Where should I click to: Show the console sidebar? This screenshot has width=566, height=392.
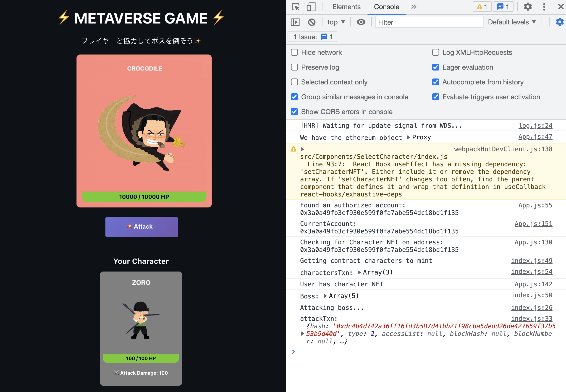point(295,22)
